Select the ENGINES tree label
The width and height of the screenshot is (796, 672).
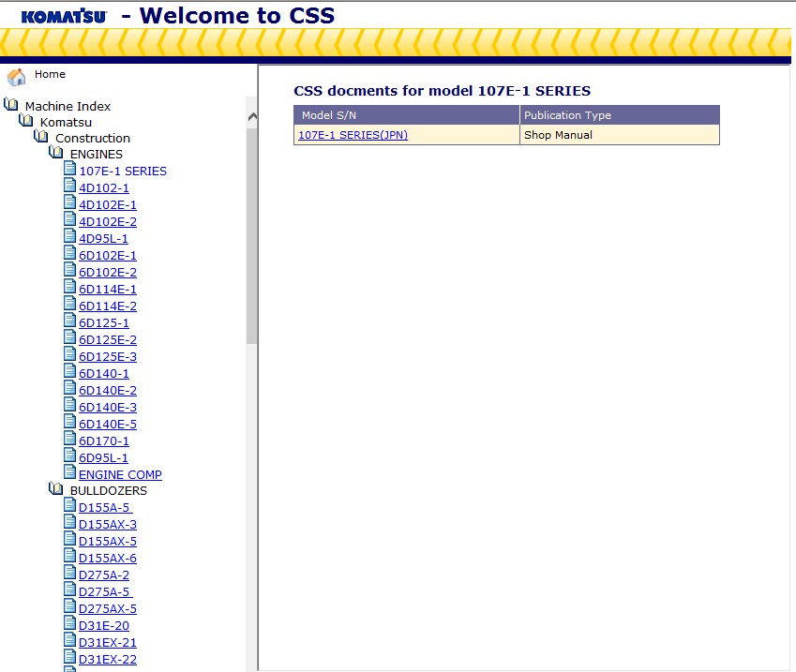[97, 155]
